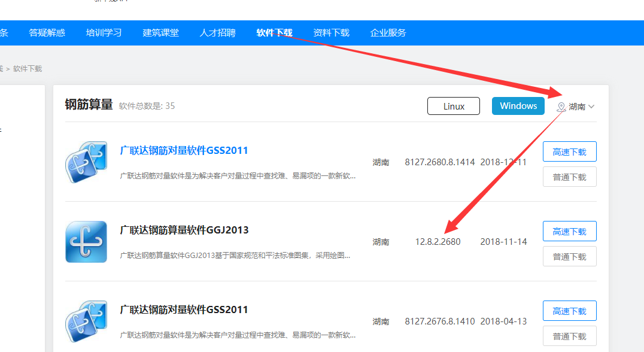This screenshot has height=352, width=644.
Task: Open the 企业服务 navigation item
Action: pyautogui.click(x=388, y=33)
